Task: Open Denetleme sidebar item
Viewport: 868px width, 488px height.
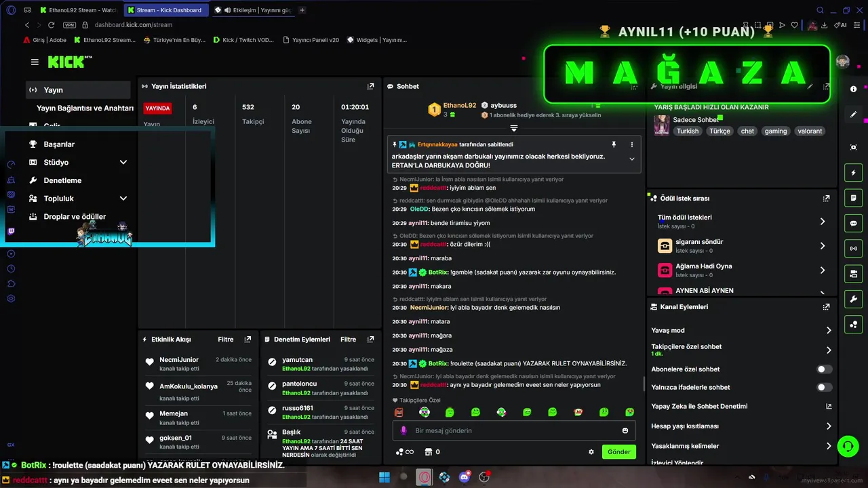Action: [78, 180]
